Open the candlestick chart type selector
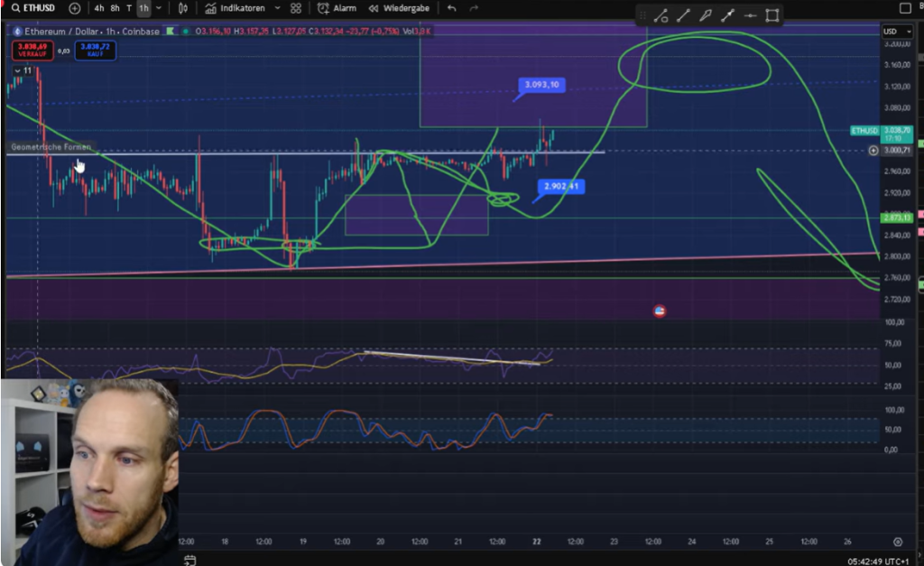924x566 pixels. 183,8
